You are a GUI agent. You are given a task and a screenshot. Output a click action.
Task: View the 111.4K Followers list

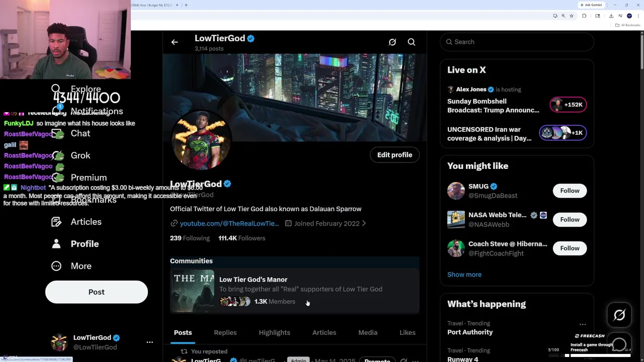242,238
